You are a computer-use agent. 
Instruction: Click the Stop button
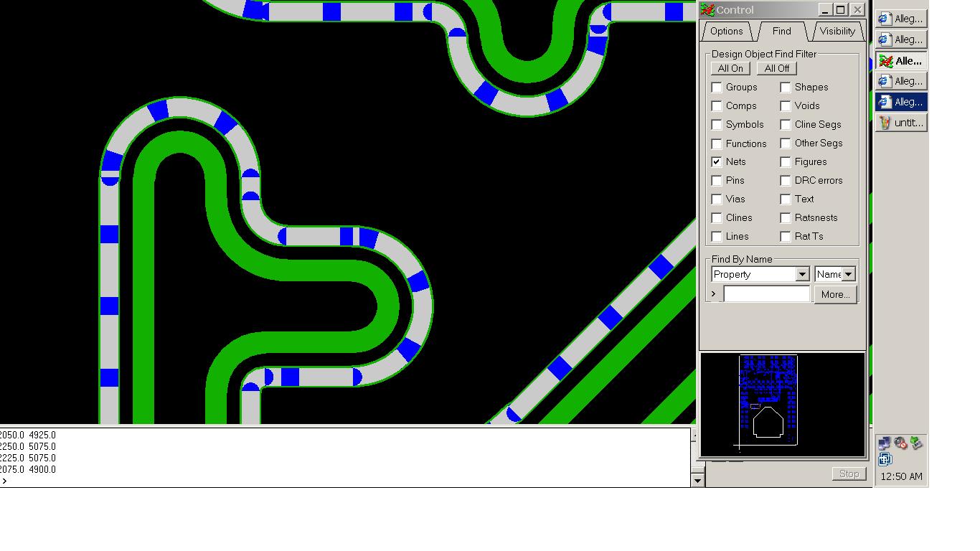click(849, 474)
